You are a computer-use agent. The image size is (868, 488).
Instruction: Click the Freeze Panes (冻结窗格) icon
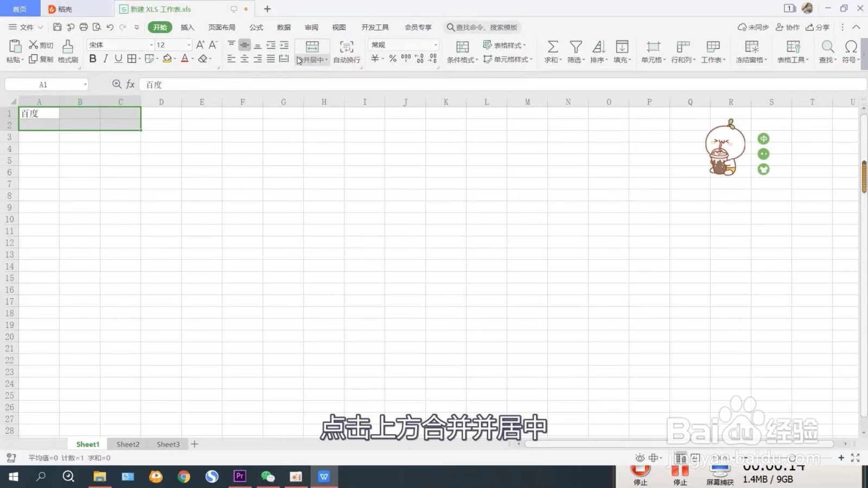(751, 47)
